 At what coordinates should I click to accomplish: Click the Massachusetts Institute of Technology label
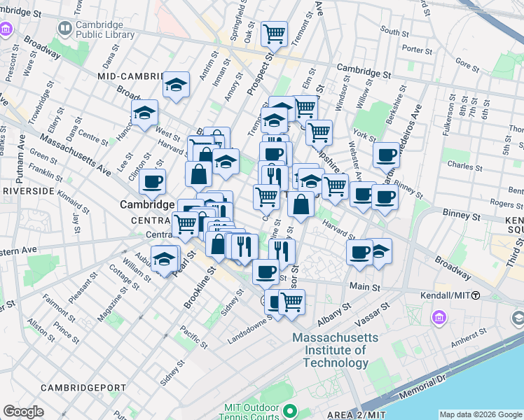(336, 350)
